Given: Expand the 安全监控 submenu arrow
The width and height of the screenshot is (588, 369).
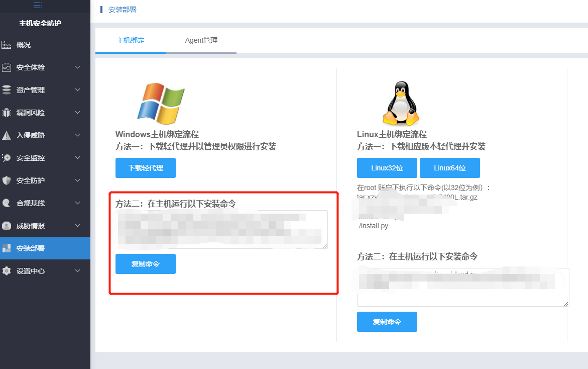Looking at the screenshot, I should tap(78, 158).
